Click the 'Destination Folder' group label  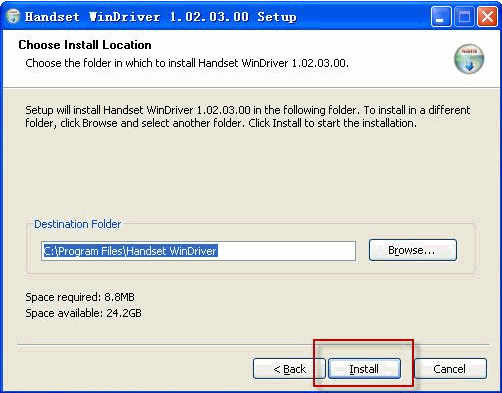[x=77, y=224]
